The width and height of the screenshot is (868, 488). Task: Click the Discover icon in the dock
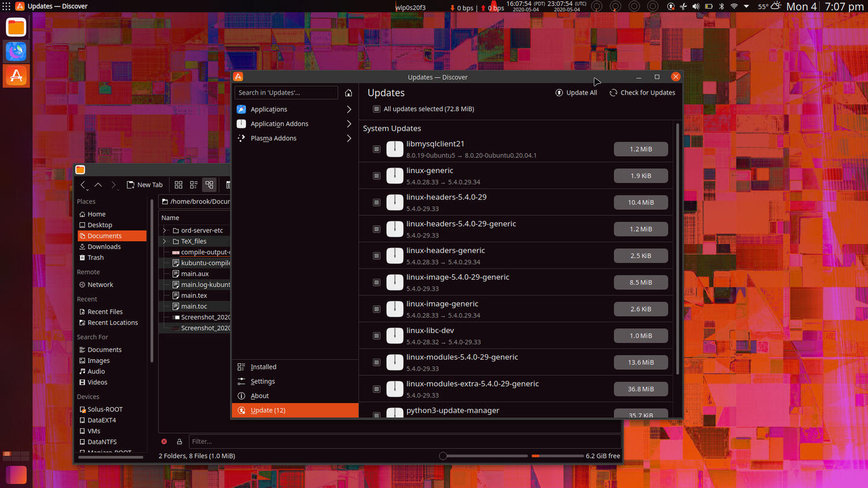point(16,75)
